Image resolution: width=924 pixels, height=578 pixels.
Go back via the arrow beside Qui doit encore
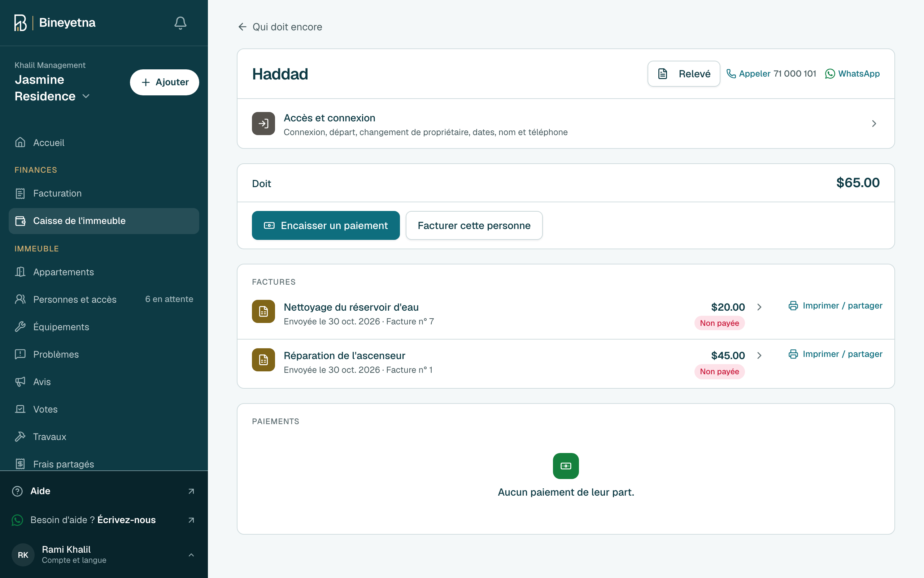242,27
